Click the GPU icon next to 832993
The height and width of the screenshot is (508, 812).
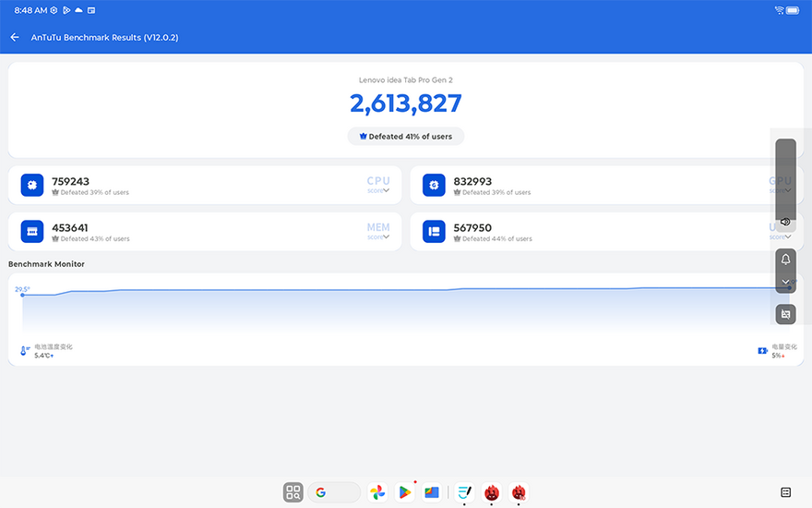[434, 185]
